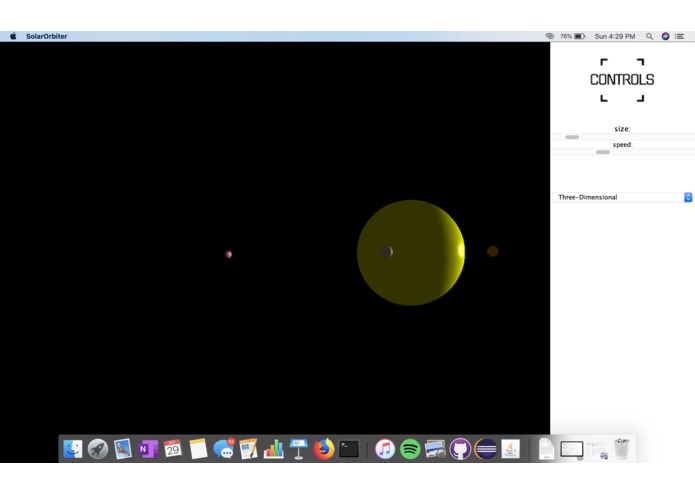Open the Apple menu
695x494 pixels.
[13, 36]
